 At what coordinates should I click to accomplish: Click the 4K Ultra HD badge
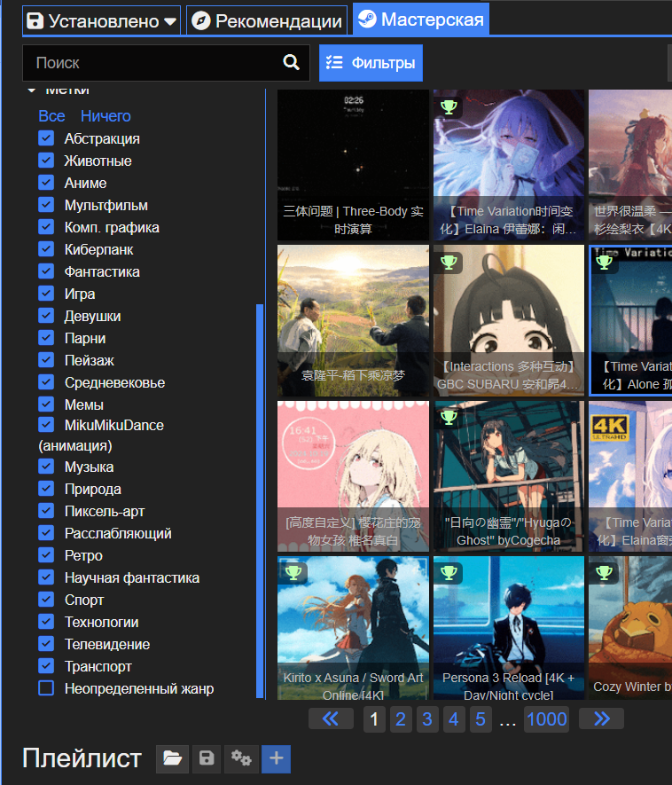[x=609, y=428]
